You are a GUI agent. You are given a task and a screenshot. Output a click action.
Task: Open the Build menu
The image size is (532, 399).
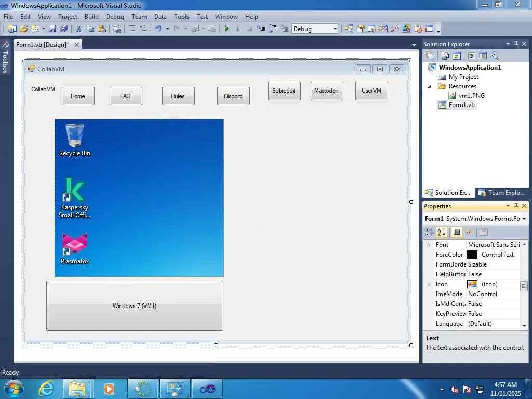91,16
